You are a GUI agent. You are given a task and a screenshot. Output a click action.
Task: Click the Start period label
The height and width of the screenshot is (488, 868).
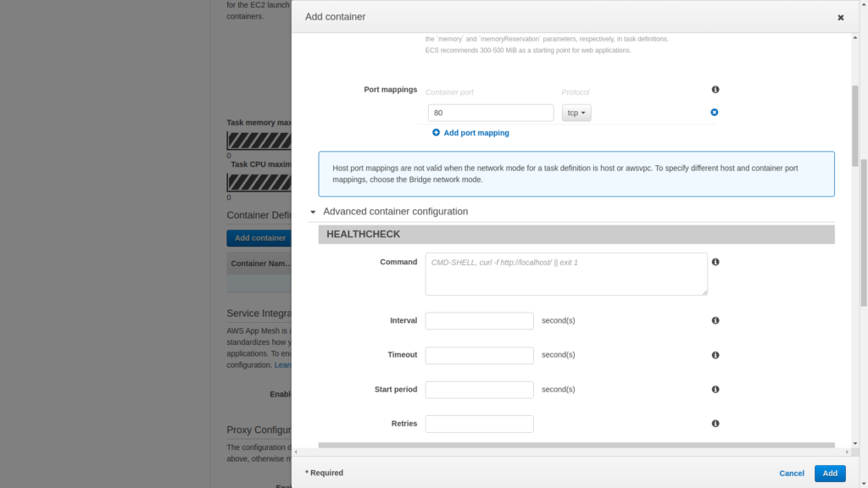pyautogui.click(x=396, y=390)
